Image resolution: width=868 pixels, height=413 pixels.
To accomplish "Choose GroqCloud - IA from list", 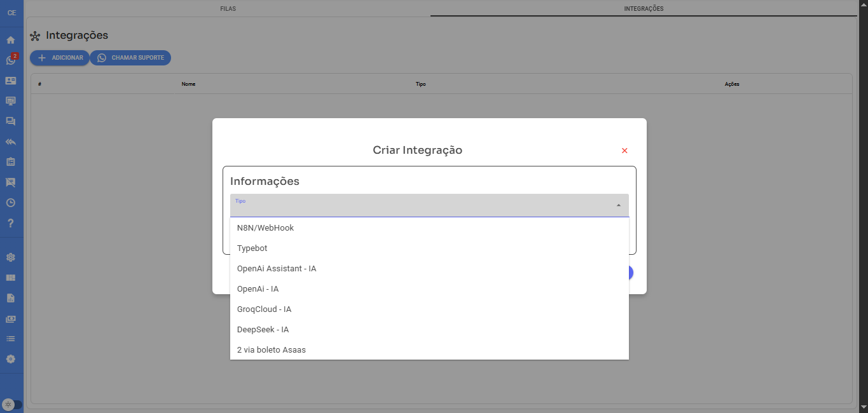I will click(264, 309).
